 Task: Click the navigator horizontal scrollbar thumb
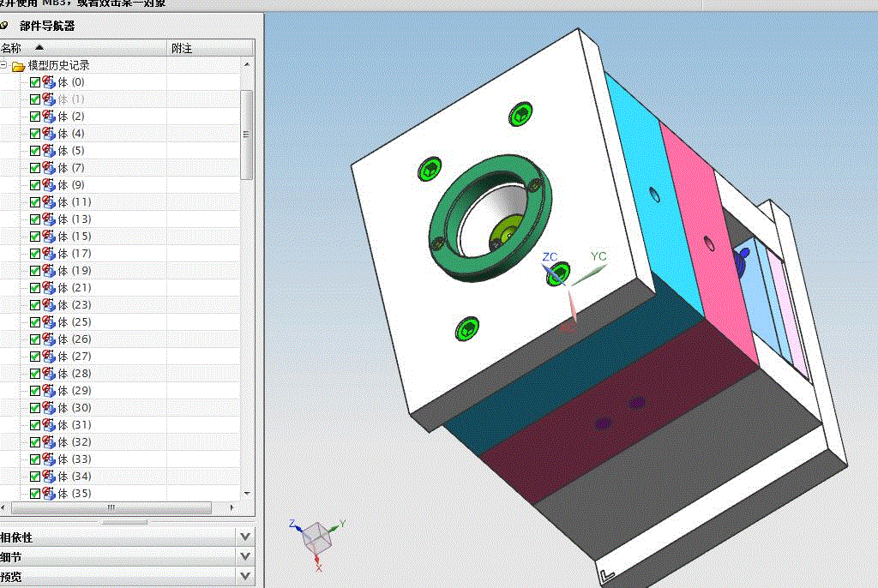pos(111,507)
